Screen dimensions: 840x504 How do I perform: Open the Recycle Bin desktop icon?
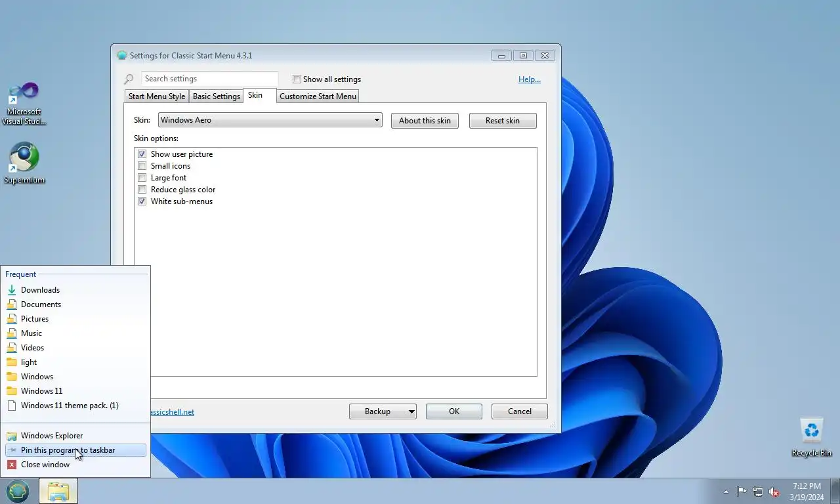click(812, 438)
